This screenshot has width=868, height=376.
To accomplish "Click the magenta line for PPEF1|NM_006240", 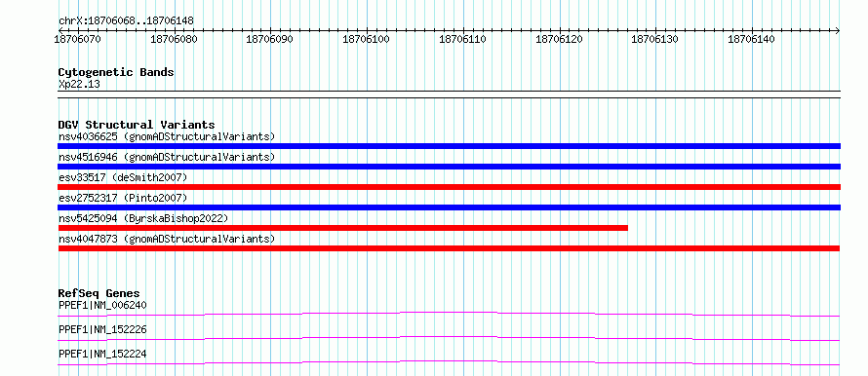I will coord(449,314).
